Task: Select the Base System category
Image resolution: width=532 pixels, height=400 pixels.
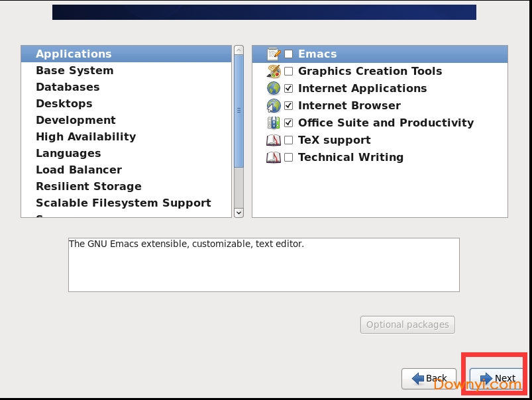Action: click(74, 71)
